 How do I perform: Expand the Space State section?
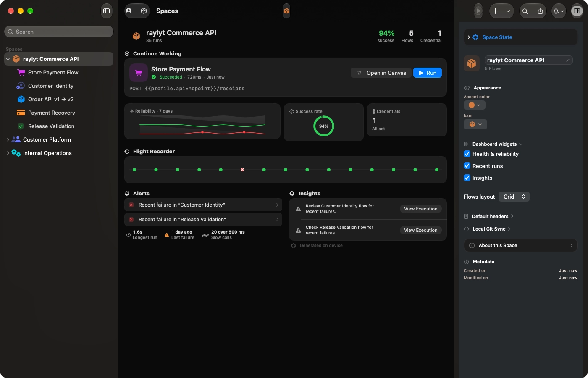(469, 37)
